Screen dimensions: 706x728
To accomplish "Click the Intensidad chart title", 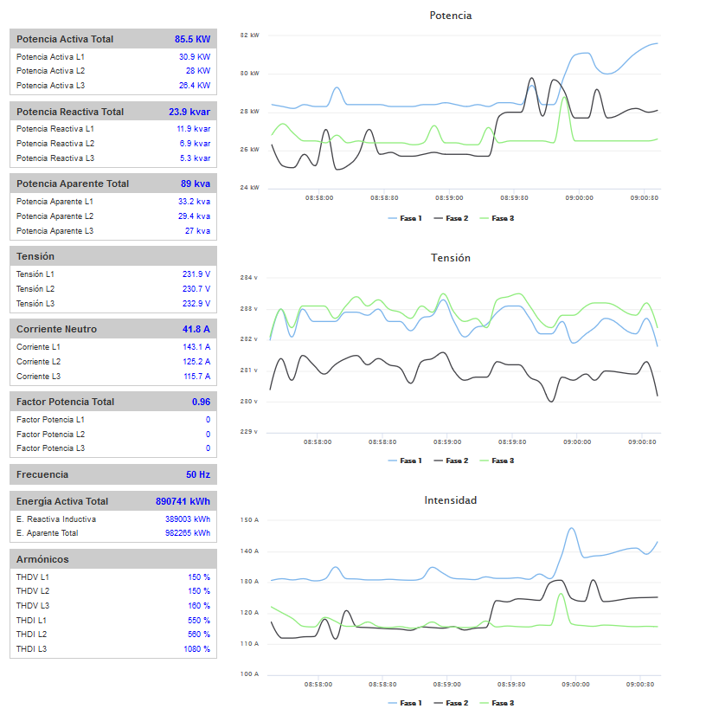I will [x=450, y=500].
